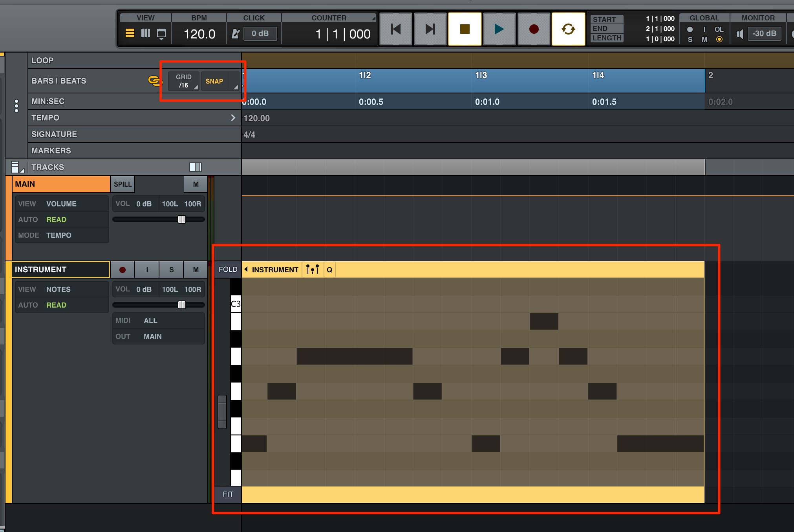Adjust the INSTRUMENT track volume fader
This screenshot has height=532, width=794.
click(x=182, y=305)
